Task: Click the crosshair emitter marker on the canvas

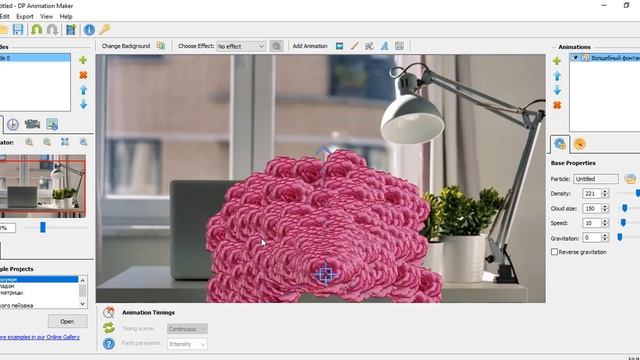Action: pyautogui.click(x=325, y=274)
